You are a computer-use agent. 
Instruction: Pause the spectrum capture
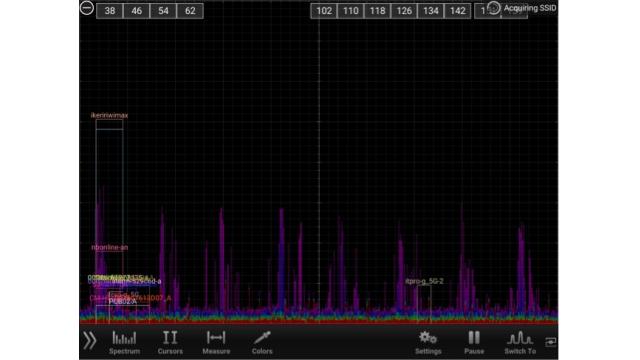[x=474, y=342]
